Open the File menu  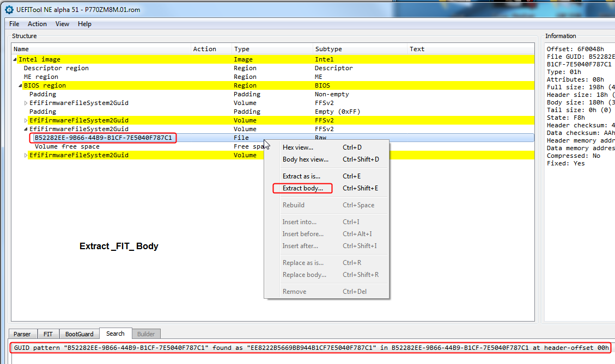click(14, 24)
